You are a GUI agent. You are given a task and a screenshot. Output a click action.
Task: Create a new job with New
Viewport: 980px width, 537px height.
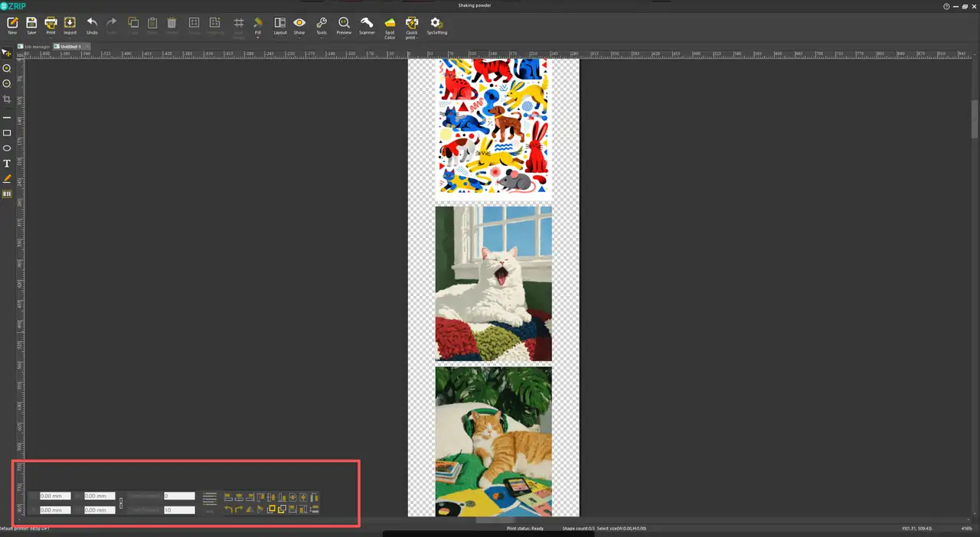tap(12, 26)
